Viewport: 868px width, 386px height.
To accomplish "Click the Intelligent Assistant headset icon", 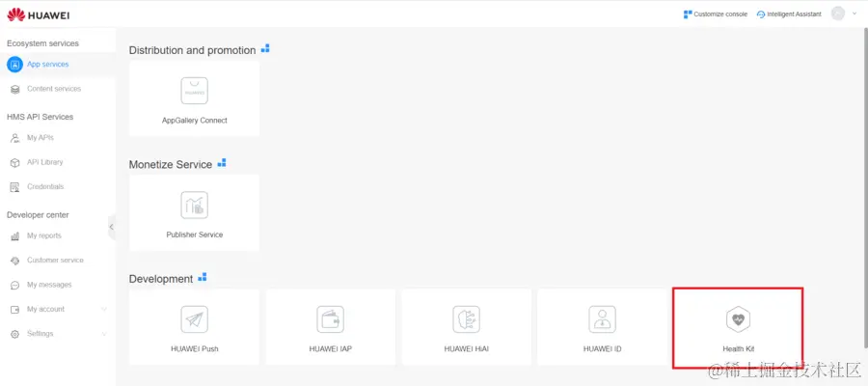I will (761, 14).
